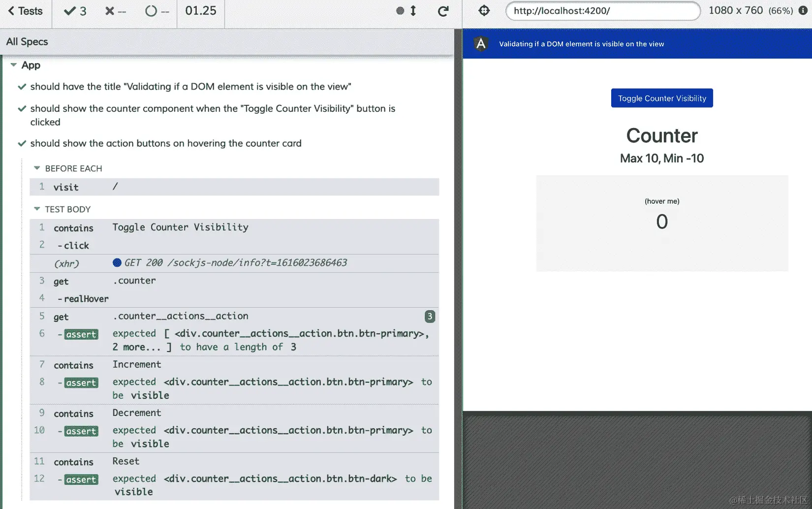Focus the localhost:4200 URL field

click(x=603, y=11)
